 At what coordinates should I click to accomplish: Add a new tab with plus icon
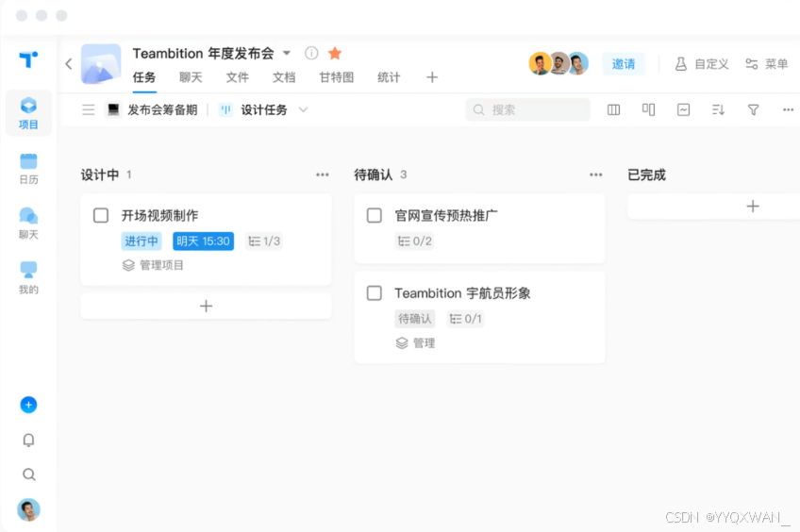pyautogui.click(x=432, y=77)
